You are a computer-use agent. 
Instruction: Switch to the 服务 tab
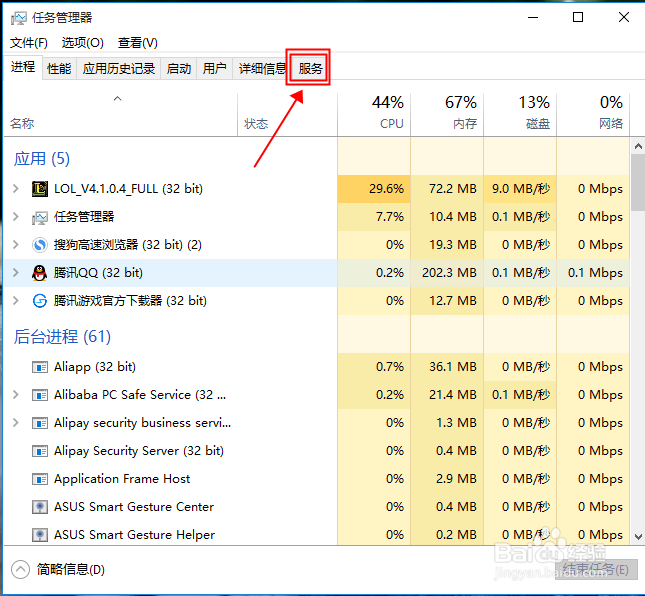pos(311,69)
